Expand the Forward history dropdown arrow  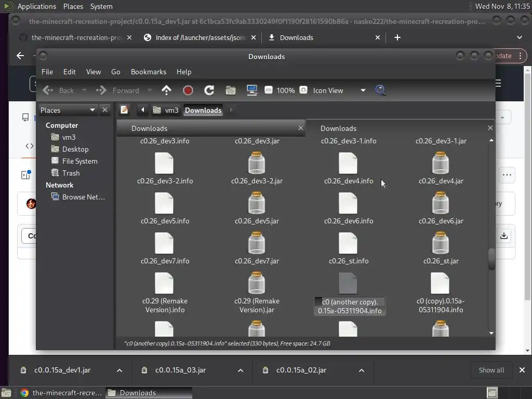click(x=150, y=90)
